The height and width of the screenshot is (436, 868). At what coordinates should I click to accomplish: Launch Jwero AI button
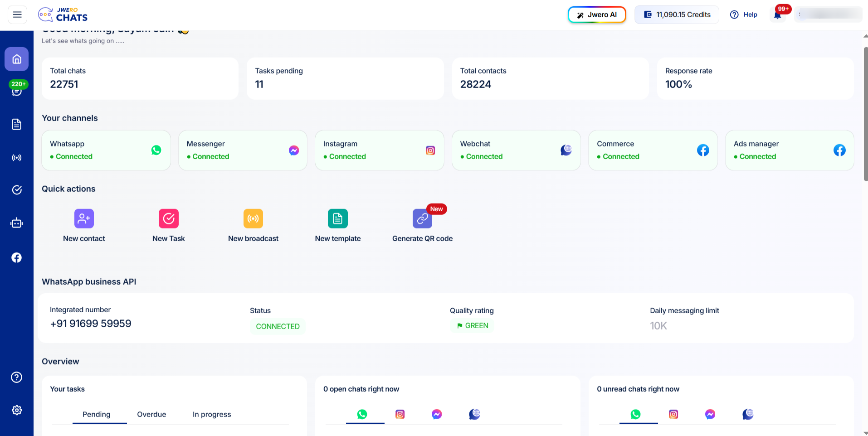coord(597,15)
